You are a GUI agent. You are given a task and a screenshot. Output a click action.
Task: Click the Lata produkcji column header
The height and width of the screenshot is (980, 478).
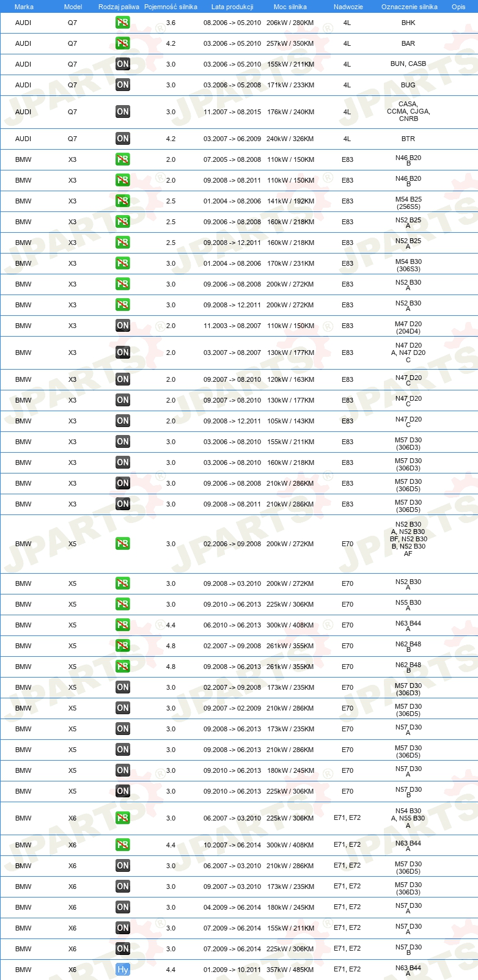point(232,7)
